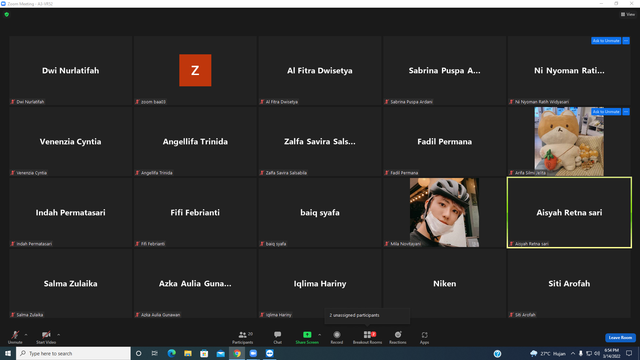Image resolution: width=640 pixels, height=360 pixels.
Task: Select the Dwi Nurlatifah participant tile
Action: pos(71,70)
